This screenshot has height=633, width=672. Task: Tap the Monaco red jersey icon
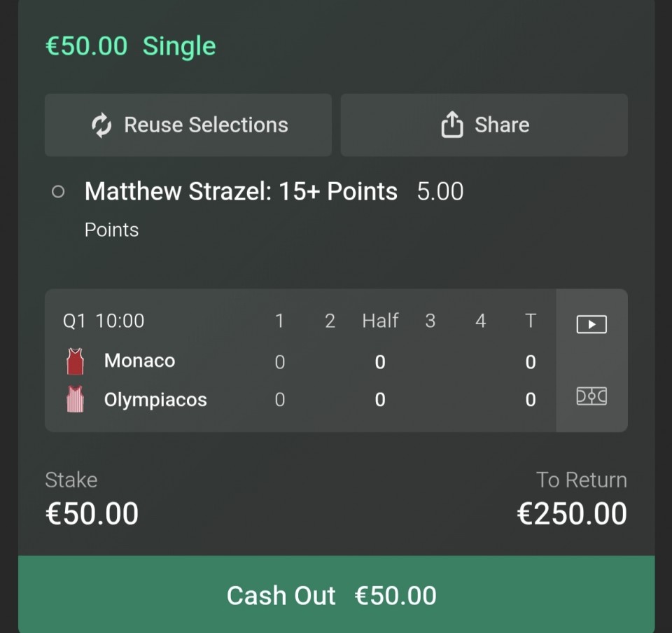75,362
